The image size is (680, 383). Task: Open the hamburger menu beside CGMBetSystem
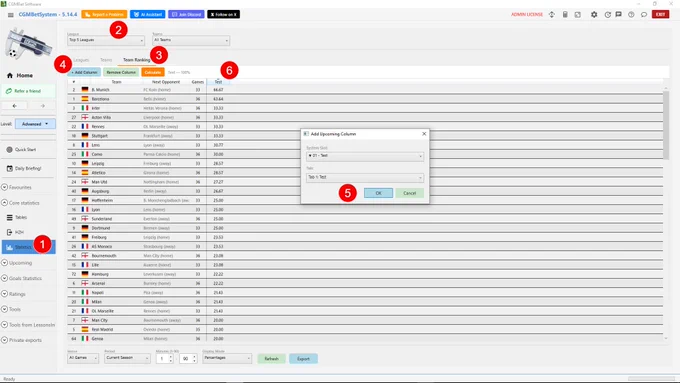10,15
